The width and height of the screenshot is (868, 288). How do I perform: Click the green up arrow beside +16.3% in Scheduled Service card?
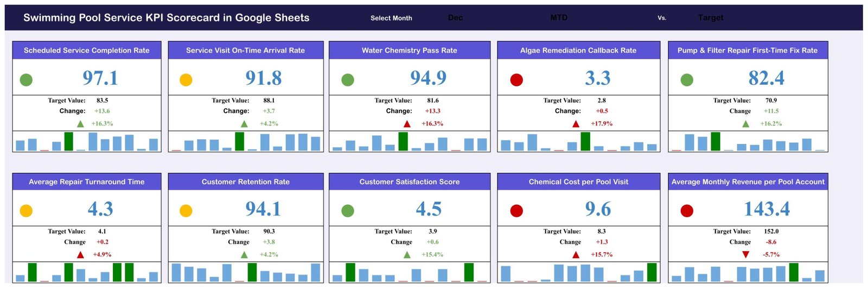click(80, 124)
